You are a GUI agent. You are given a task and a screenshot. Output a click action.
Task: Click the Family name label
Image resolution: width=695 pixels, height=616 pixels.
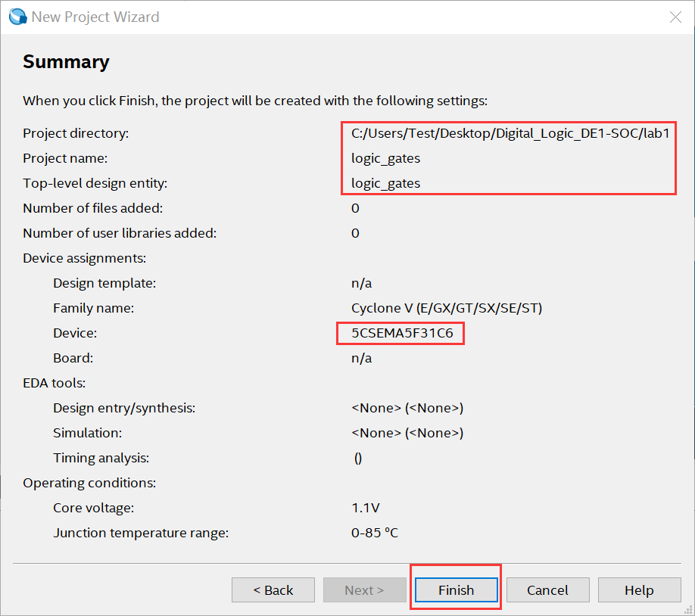coord(94,308)
